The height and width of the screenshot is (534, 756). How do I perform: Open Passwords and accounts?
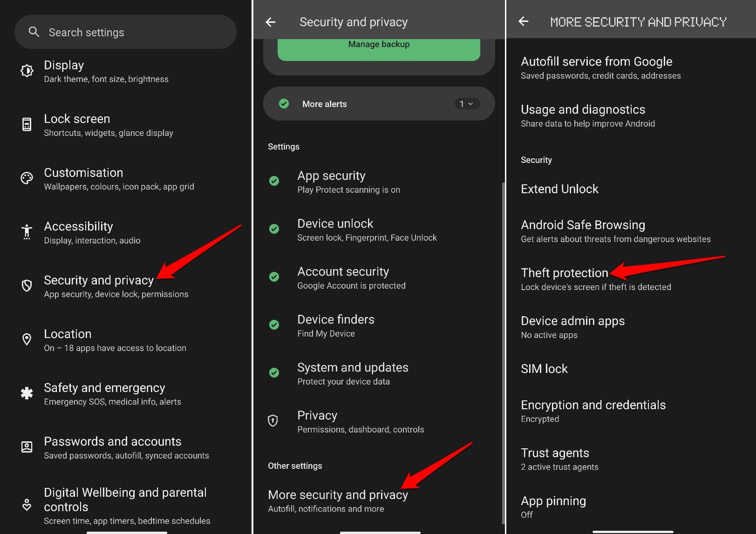(x=126, y=447)
